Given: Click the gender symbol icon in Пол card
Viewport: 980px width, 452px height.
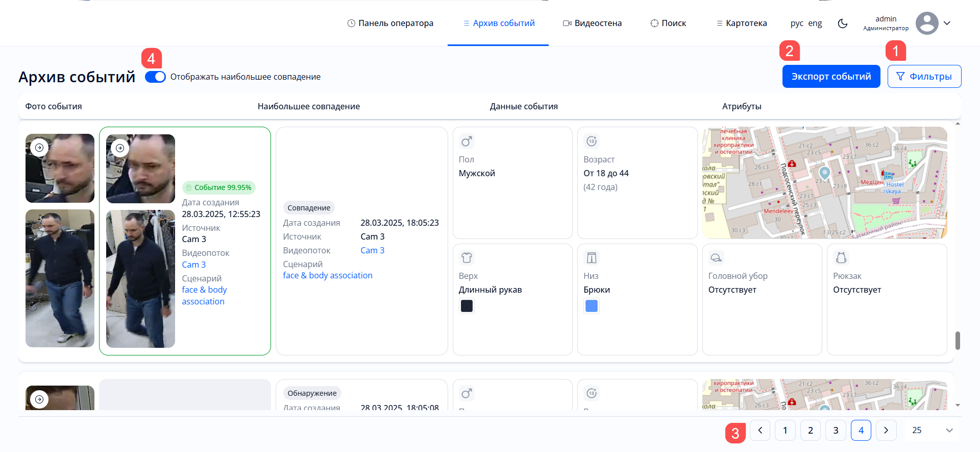Looking at the screenshot, I should pos(467,141).
